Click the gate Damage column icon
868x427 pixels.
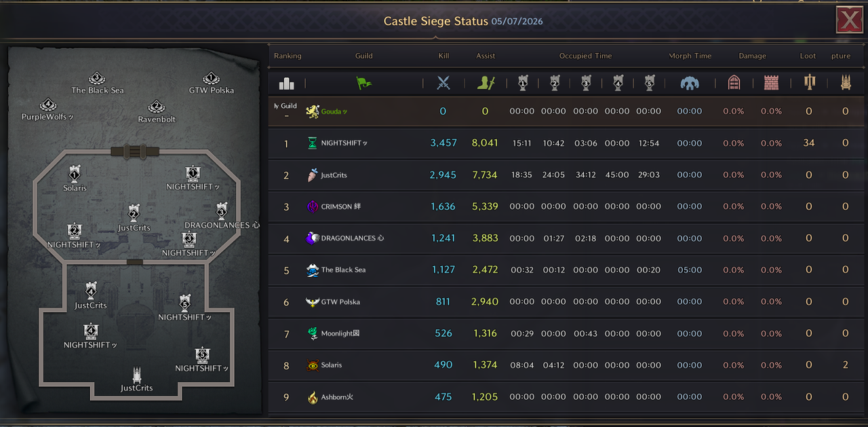tap(734, 83)
